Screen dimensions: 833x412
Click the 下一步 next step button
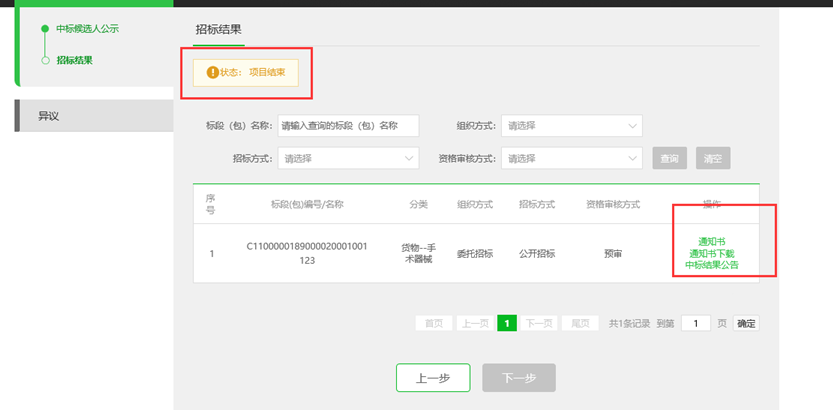point(518,378)
